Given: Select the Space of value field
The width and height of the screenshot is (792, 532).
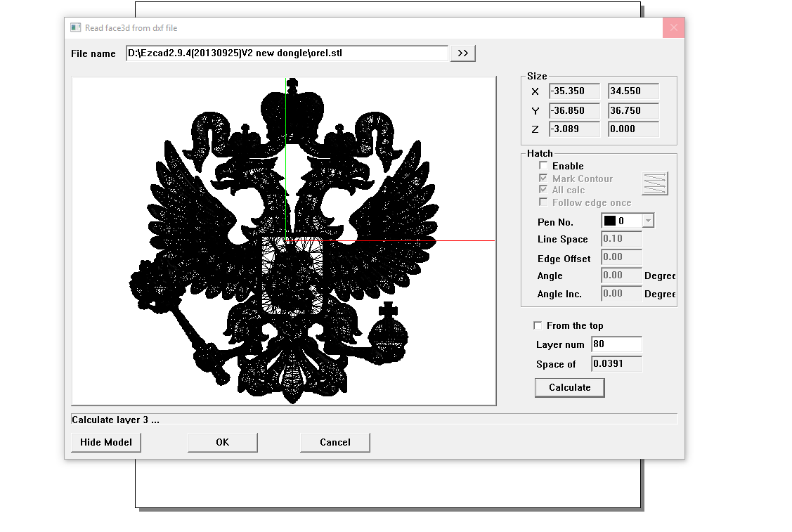Looking at the screenshot, I should coord(616,364).
